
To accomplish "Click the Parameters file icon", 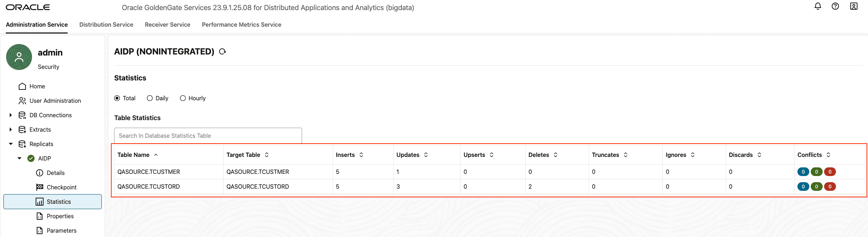I will 40,231.
